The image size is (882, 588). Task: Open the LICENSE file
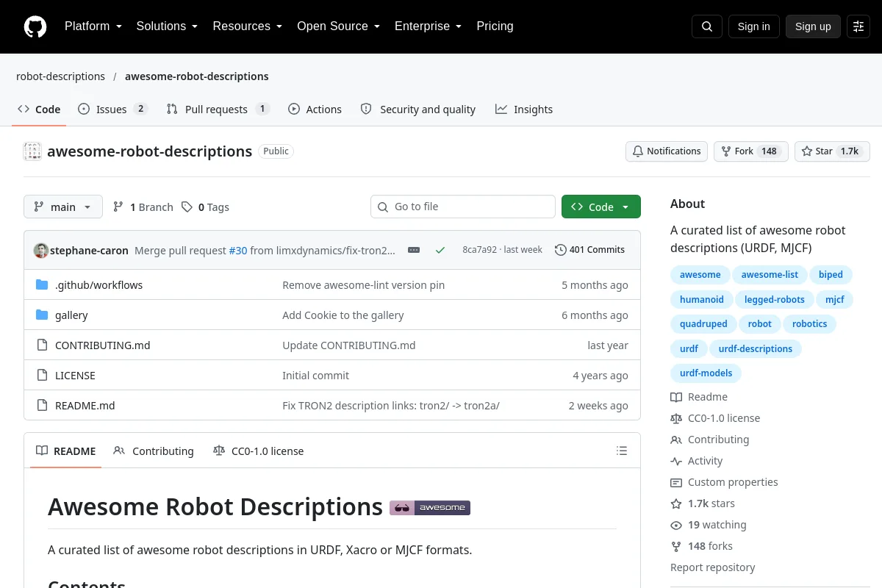pos(75,375)
